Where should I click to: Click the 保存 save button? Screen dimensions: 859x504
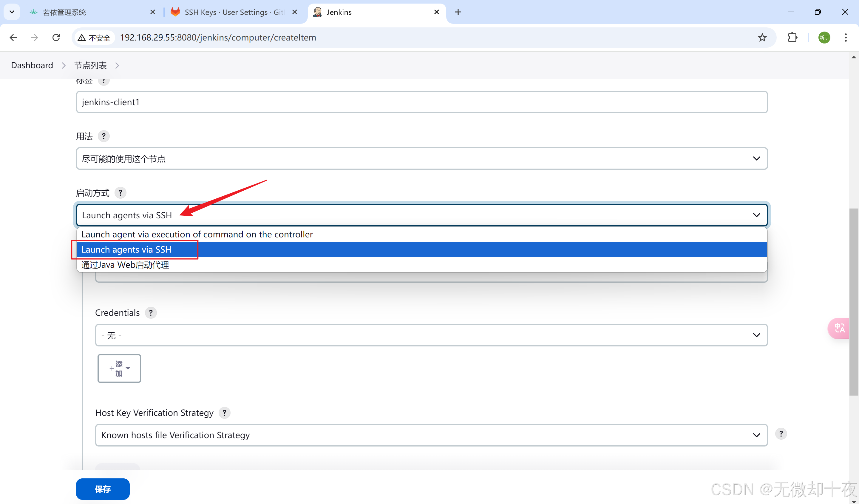tap(103, 489)
